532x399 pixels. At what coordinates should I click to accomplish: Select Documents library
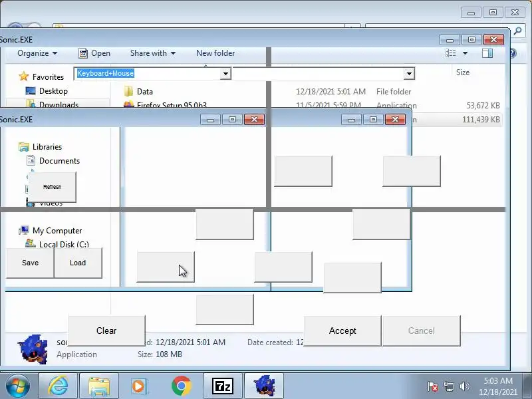59,161
